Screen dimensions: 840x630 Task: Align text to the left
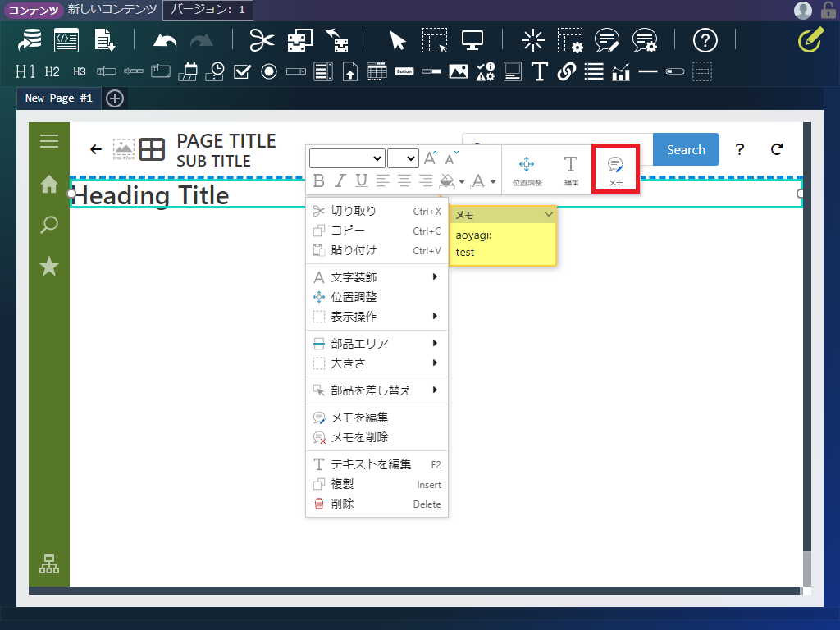coord(382,180)
